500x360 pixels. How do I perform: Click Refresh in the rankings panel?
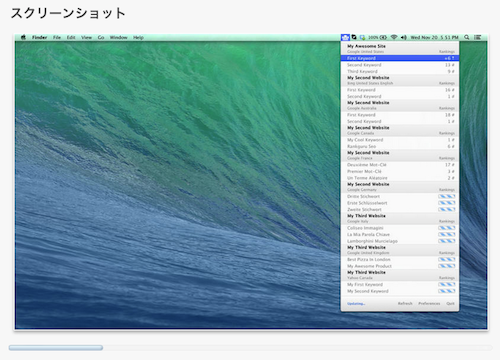point(405,303)
